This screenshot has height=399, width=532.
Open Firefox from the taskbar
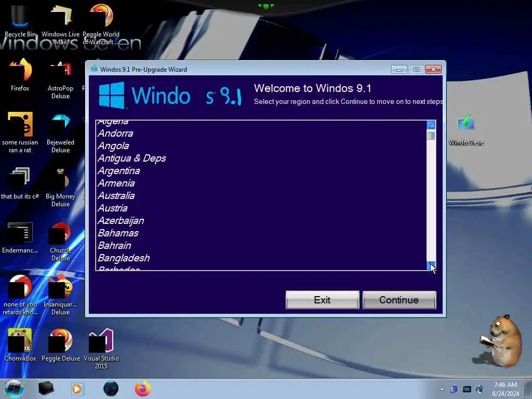pyautogui.click(x=143, y=389)
